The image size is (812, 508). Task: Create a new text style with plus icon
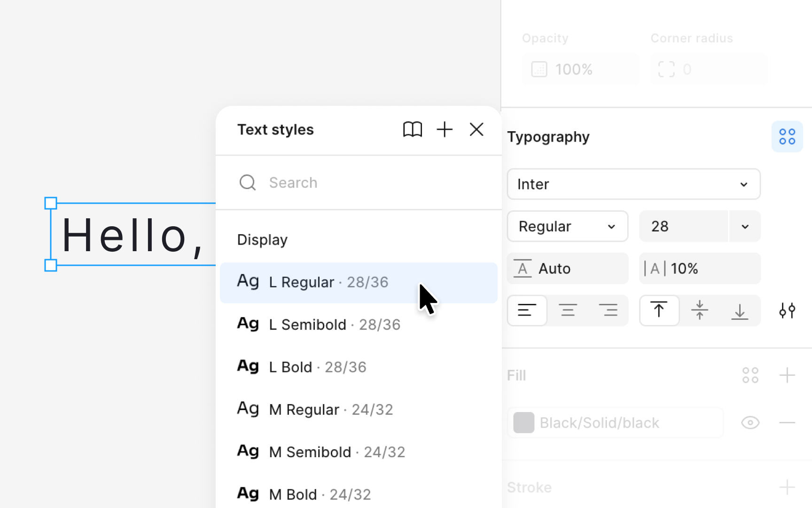click(445, 129)
